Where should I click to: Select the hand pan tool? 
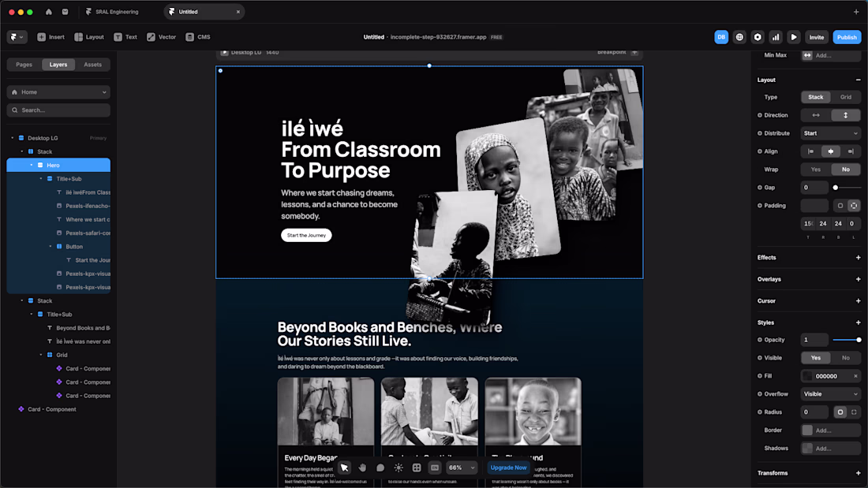click(x=362, y=468)
